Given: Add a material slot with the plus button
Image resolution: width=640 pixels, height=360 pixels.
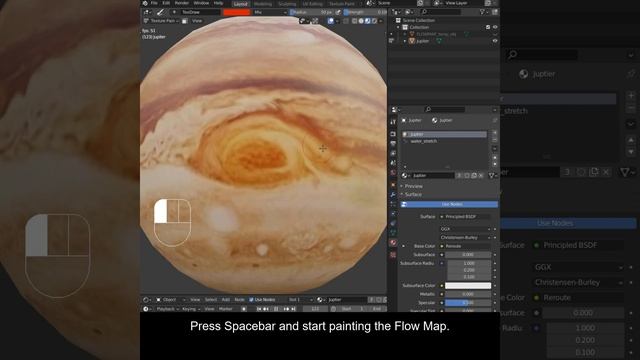Looking at the screenshot, I should (x=495, y=133).
